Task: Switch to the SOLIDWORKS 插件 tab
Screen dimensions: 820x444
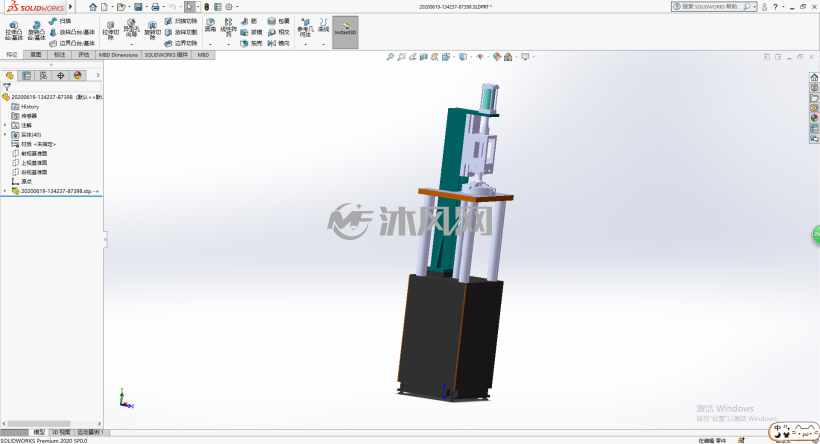Action: [x=166, y=54]
